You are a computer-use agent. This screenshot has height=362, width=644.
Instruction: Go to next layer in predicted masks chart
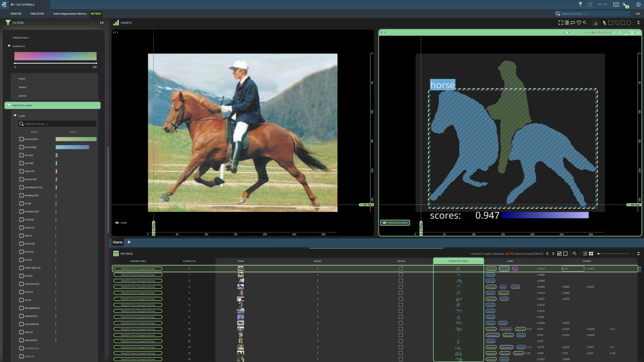coord(620,33)
